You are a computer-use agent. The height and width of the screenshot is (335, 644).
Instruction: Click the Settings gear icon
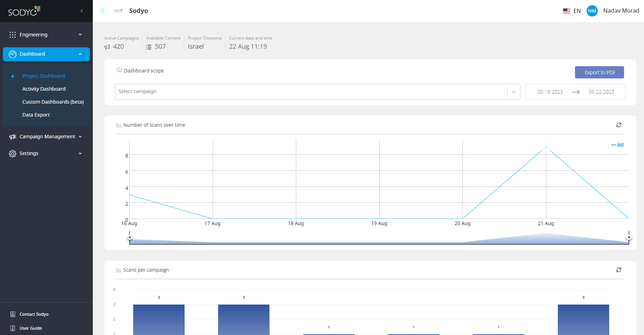click(13, 154)
